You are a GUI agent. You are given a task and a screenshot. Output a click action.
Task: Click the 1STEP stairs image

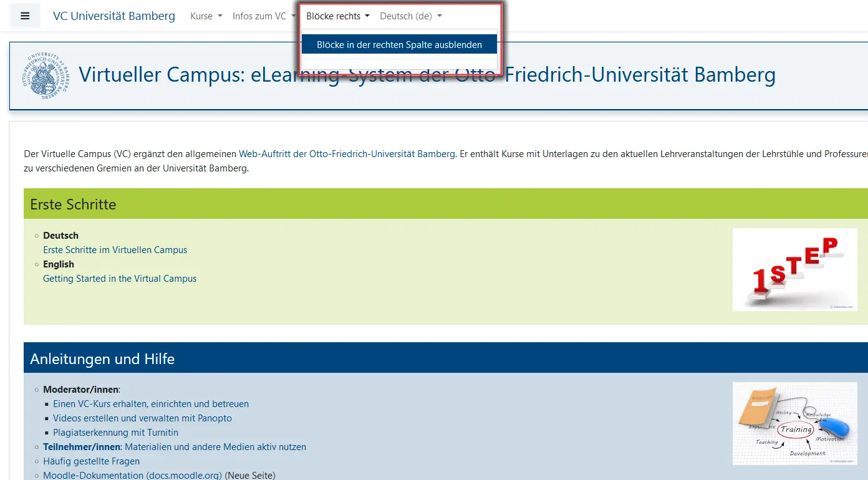point(795,270)
